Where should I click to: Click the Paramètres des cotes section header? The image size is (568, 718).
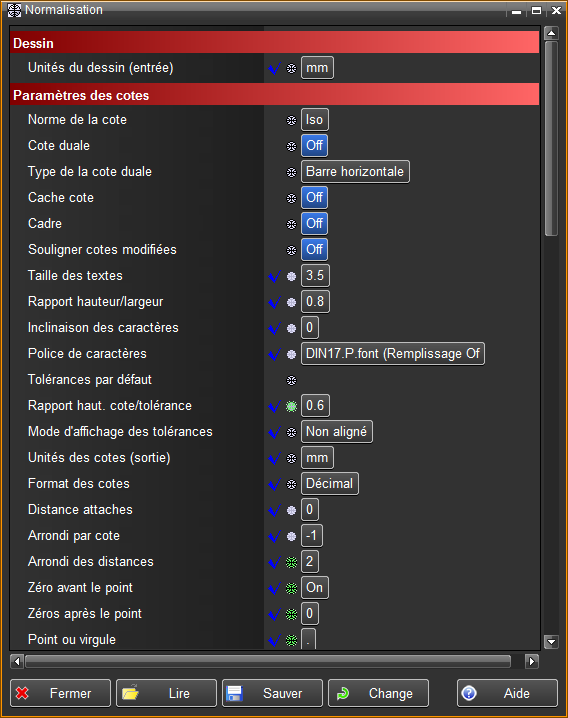(x=274, y=95)
